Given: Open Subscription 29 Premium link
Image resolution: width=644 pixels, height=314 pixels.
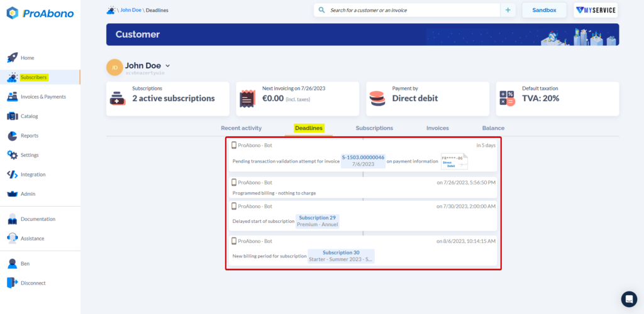Looking at the screenshot, I should pos(318,221).
